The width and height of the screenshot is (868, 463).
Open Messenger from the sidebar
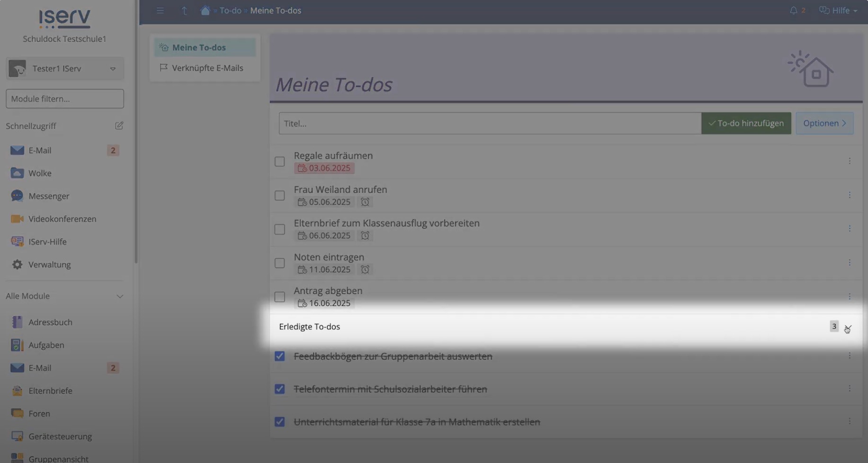pos(48,196)
